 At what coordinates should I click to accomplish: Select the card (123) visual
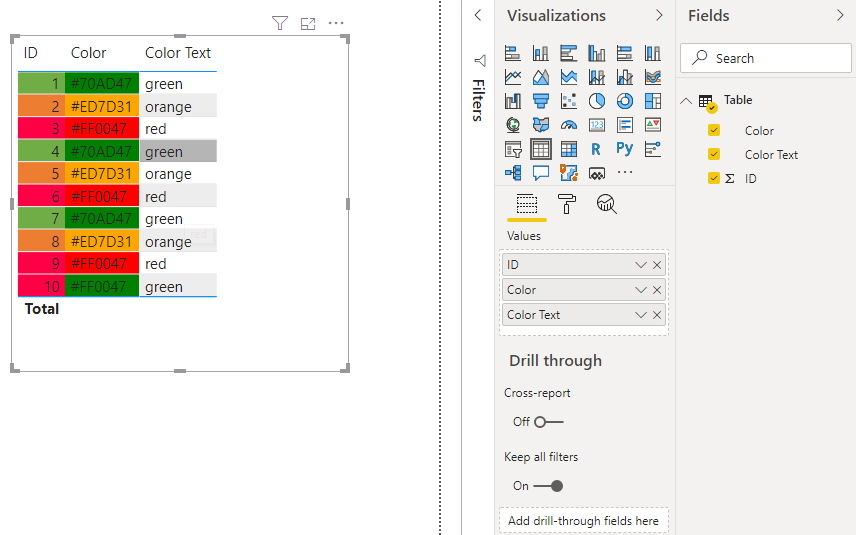(x=597, y=125)
